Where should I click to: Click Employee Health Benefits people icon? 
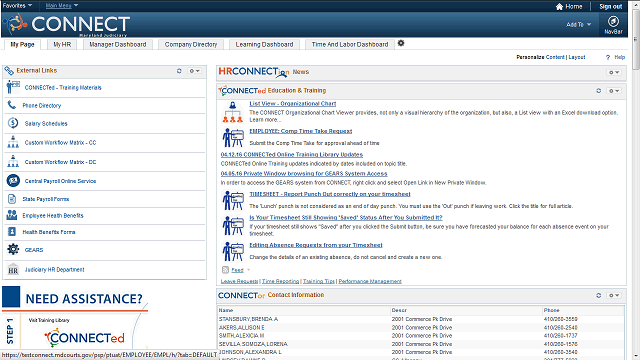pyautogui.click(x=12, y=215)
